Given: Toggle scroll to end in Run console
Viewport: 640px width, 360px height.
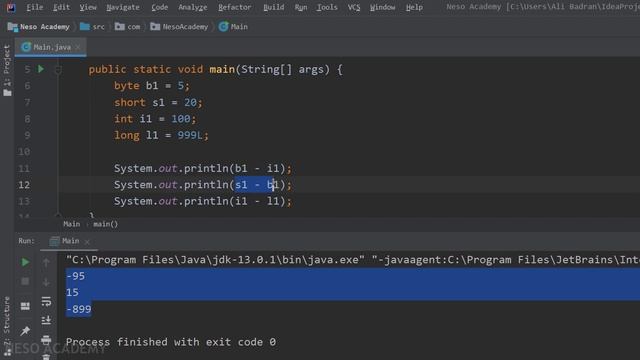Looking at the screenshot, I should click(46, 320).
